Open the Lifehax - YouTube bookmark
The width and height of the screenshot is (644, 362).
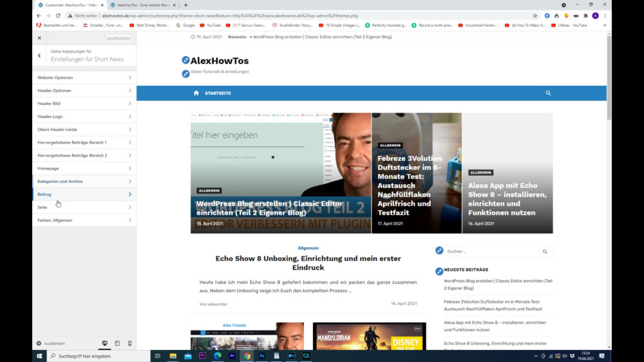(x=569, y=25)
